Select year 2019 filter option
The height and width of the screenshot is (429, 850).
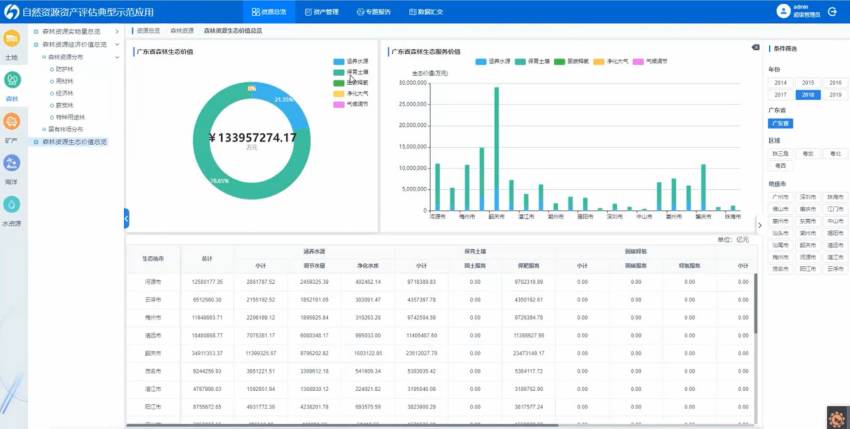point(834,94)
